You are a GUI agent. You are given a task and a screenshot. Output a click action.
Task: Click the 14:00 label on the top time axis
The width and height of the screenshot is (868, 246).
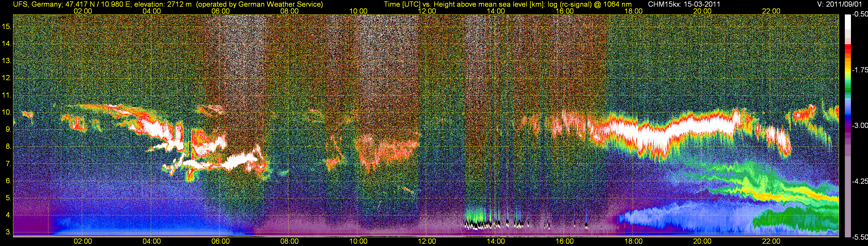[x=496, y=11]
